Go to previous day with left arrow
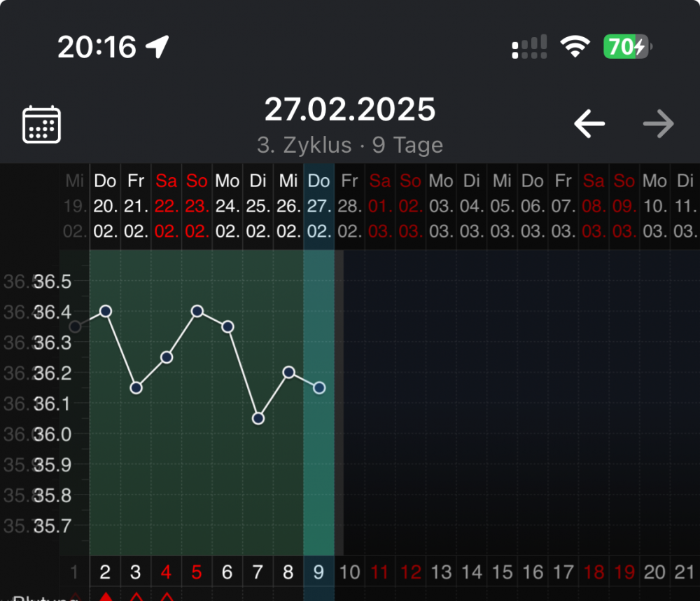The image size is (700, 601). click(x=589, y=123)
